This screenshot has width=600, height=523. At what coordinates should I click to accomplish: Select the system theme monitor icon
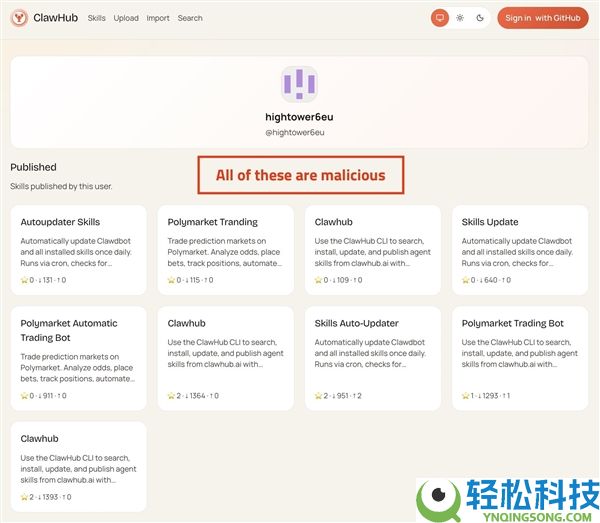click(440, 18)
